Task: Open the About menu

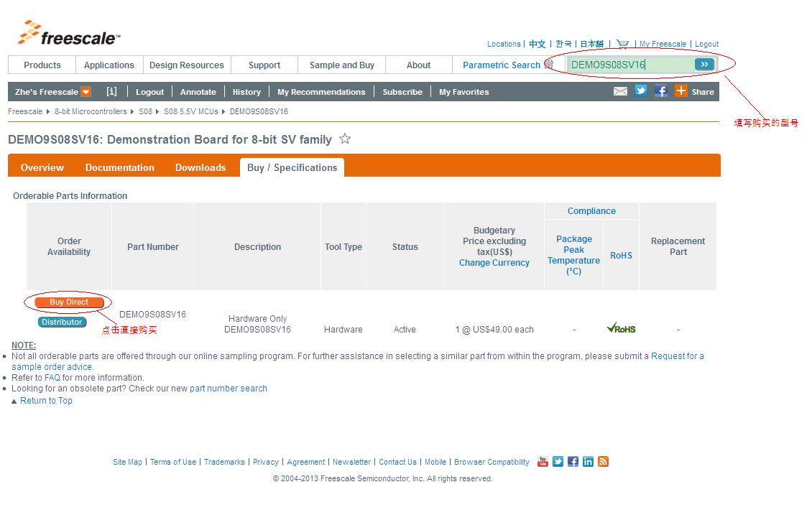Action: (x=418, y=65)
